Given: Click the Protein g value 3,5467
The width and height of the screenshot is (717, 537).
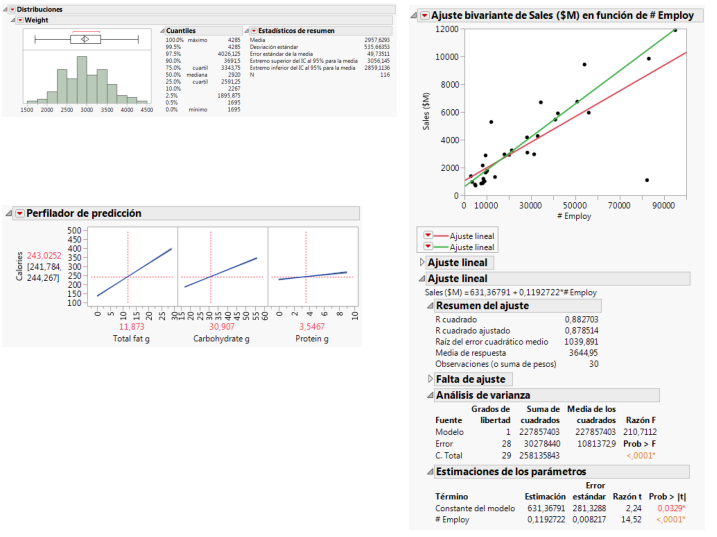Looking at the screenshot, I should [312, 327].
